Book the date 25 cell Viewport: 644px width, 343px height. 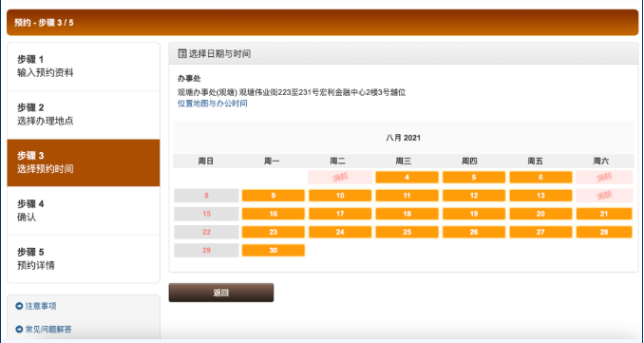click(x=407, y=232)
